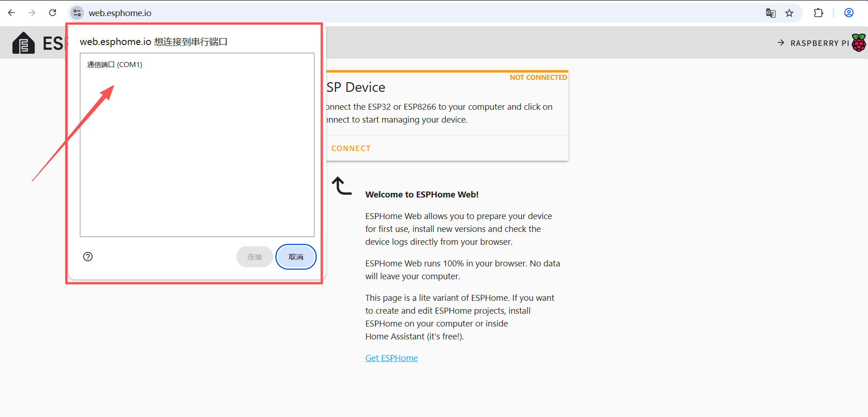Click the ESPHome house logo
This screenshot has width=868, height=417.
click(23, 43)
